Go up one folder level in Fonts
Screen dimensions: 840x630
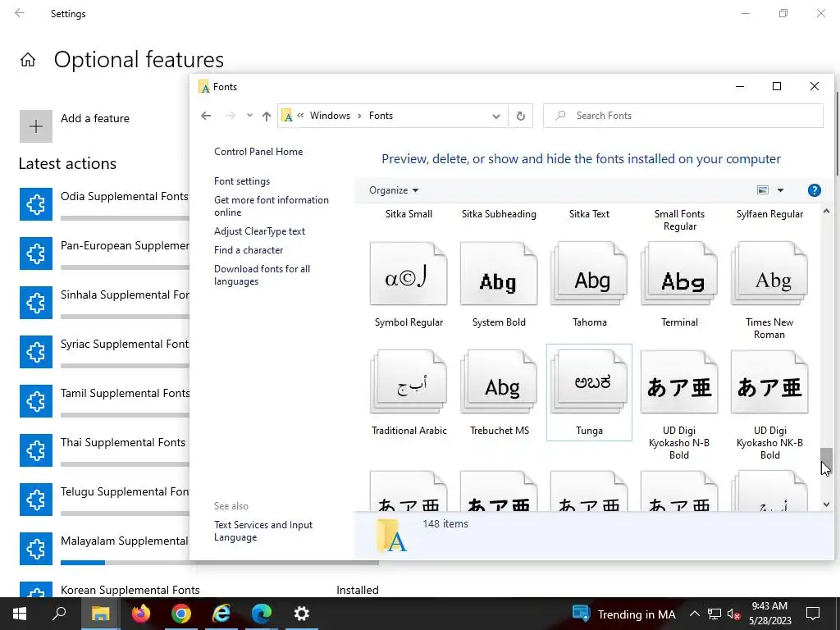pos(267,116)
